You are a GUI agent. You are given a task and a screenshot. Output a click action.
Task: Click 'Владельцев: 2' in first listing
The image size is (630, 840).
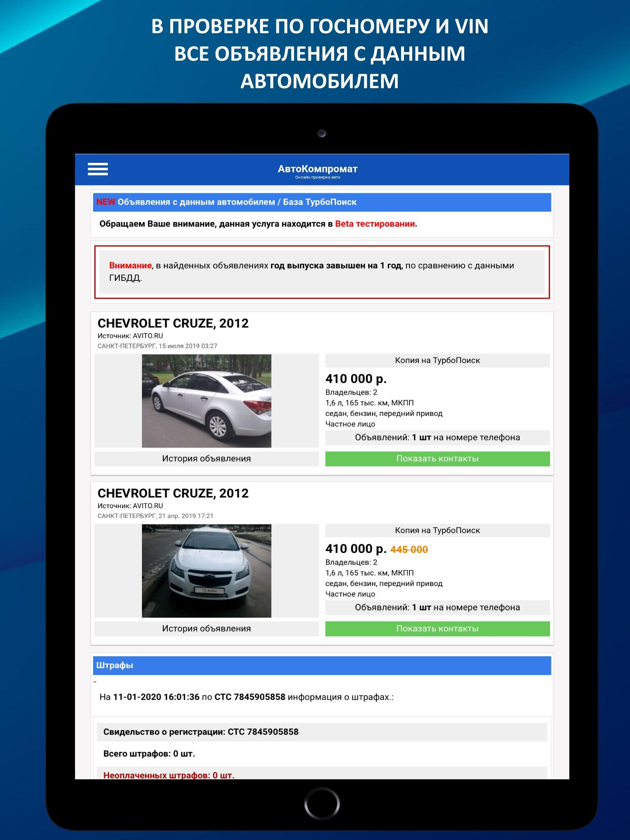click(351, 392)
